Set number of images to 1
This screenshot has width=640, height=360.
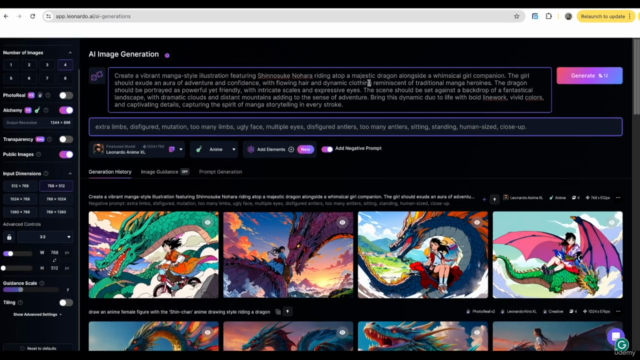click(x=11, y=65)
